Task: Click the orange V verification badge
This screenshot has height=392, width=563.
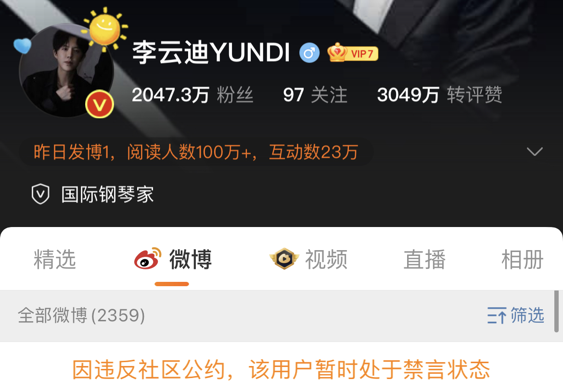Action: 100,104
